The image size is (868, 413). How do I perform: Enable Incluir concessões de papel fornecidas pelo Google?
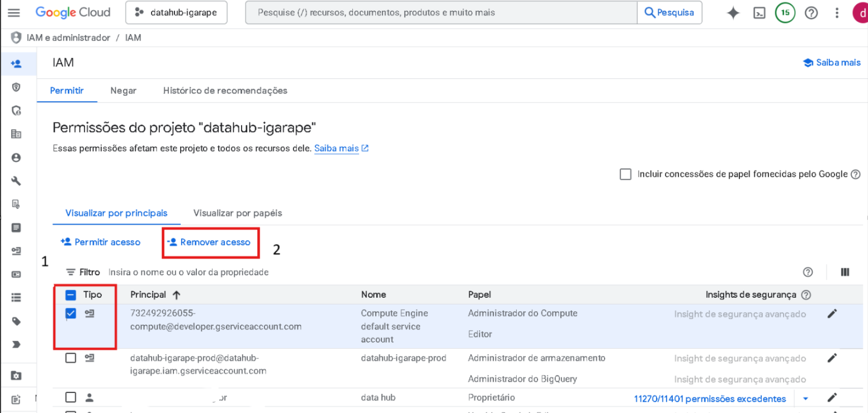(x=625, y=174)
